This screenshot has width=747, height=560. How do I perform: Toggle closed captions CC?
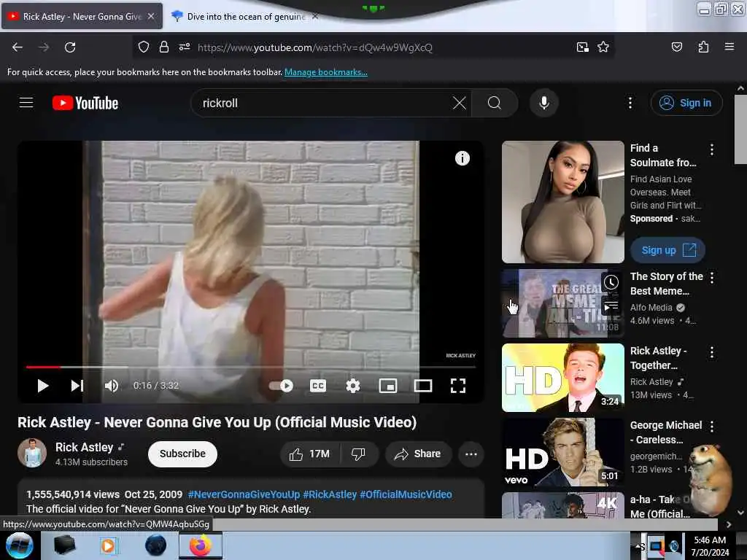(318, 386)
